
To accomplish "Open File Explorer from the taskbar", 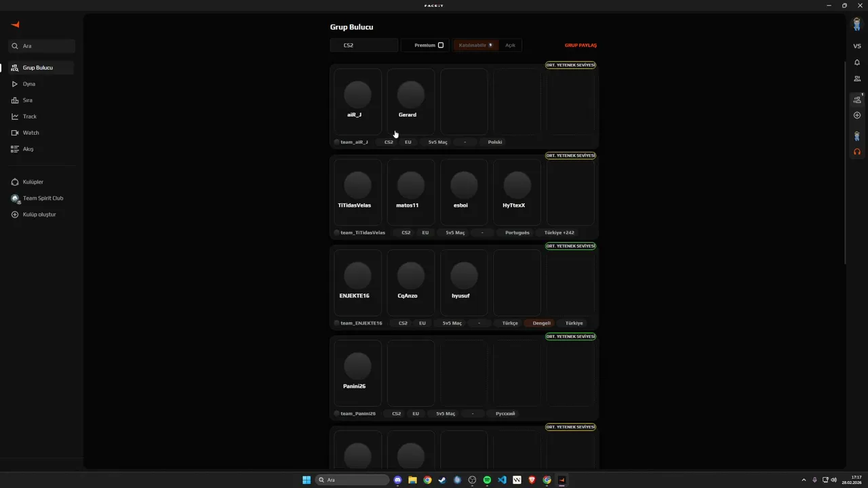I will pyautogui.click(x=412, y=480).
